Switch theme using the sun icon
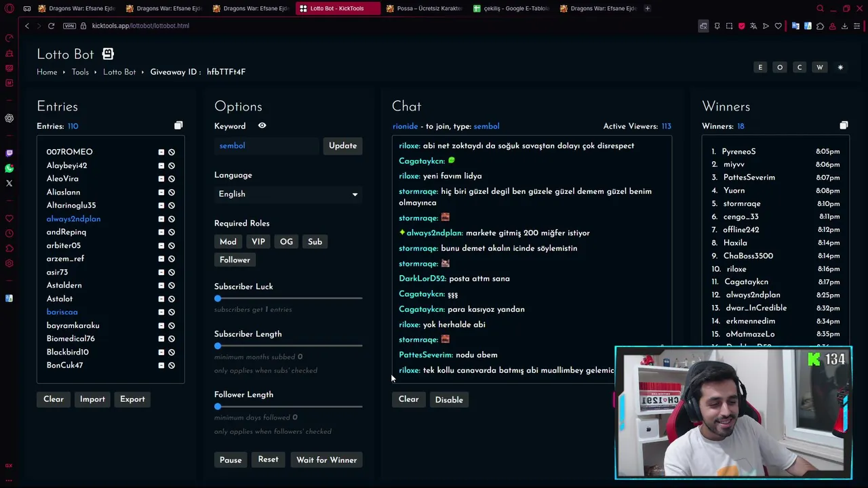Screen dimensions: 868x488 tap(840, 67)
